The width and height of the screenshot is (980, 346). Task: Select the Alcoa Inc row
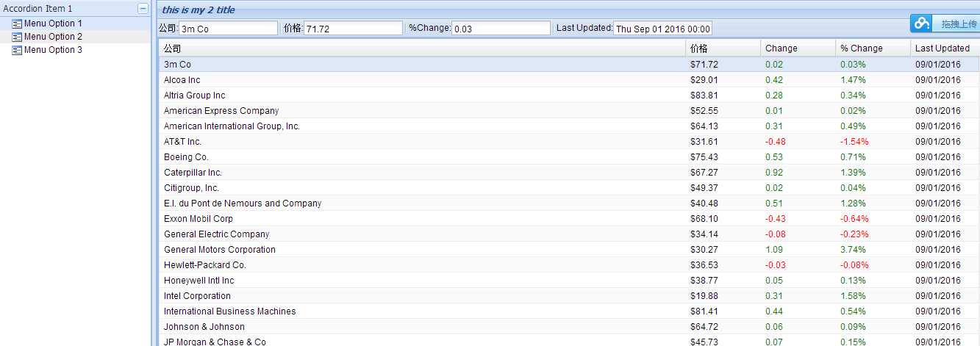pos(569,80)
